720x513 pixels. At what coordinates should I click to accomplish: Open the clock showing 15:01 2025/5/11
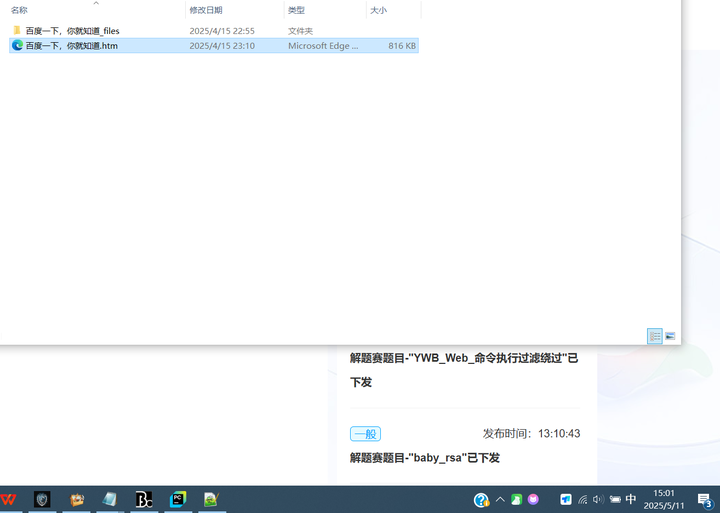(664, 499)
